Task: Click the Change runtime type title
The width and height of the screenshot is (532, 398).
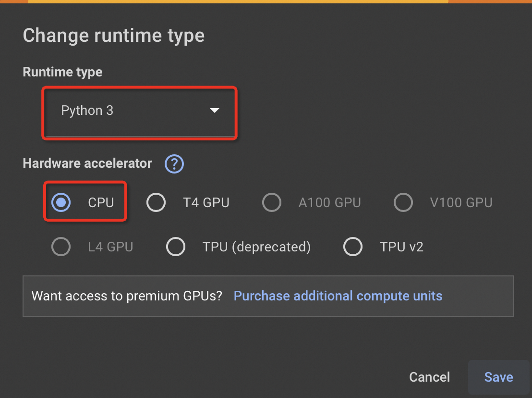Action: click(114, 36)
